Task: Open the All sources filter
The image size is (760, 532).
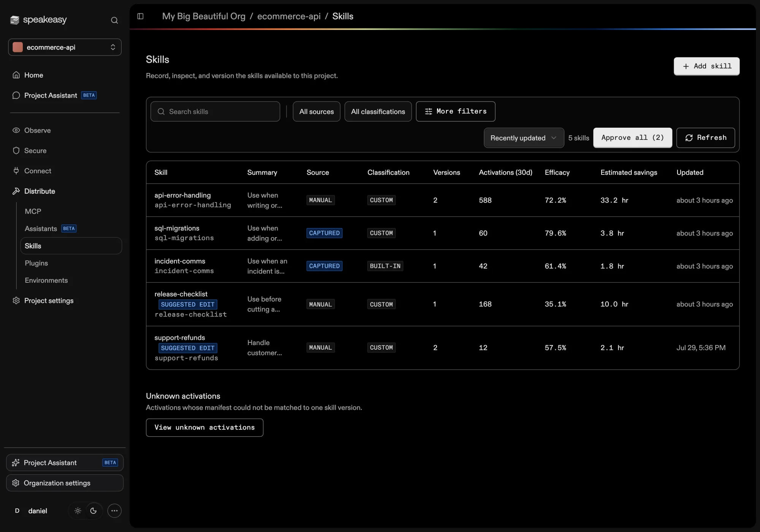Action: tap(317, 111)
